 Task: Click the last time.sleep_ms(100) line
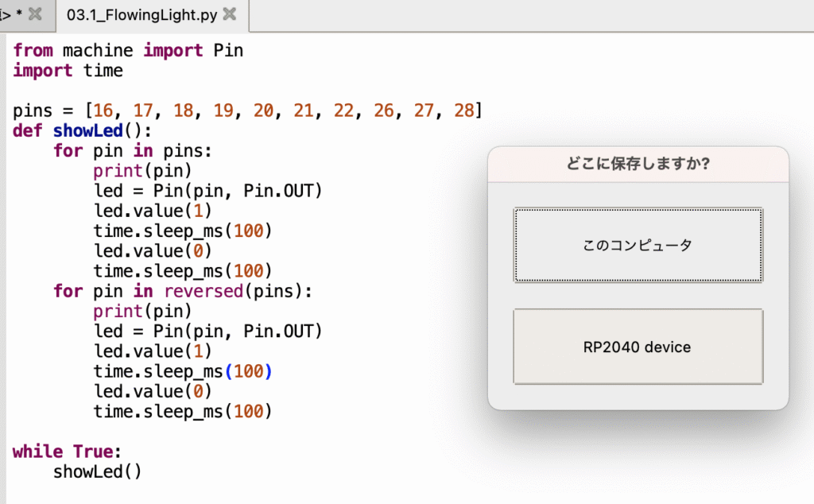click(182, 411)
